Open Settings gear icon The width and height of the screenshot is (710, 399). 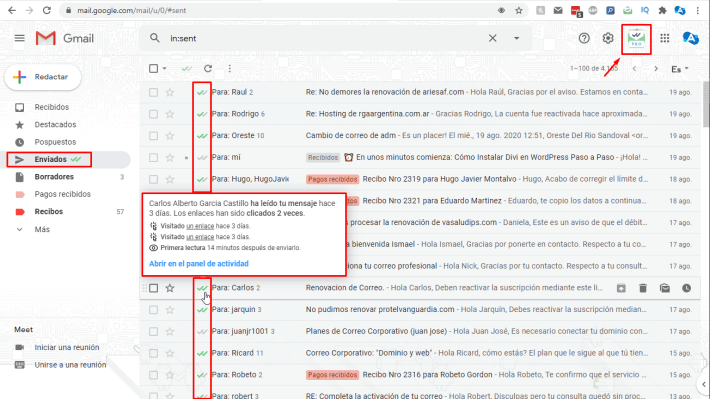click(608, 38)
